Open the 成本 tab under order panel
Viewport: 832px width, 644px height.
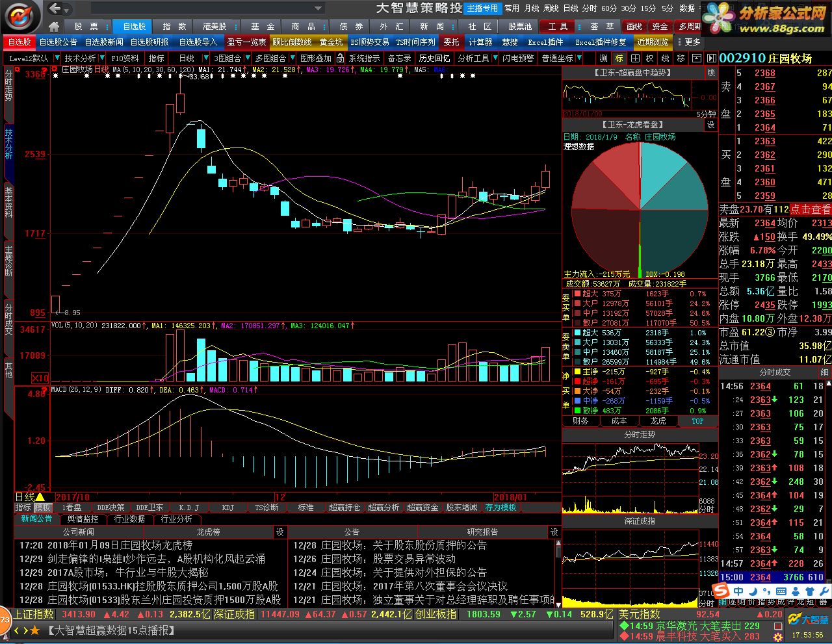pyautogui.click(x=619, y=421)
